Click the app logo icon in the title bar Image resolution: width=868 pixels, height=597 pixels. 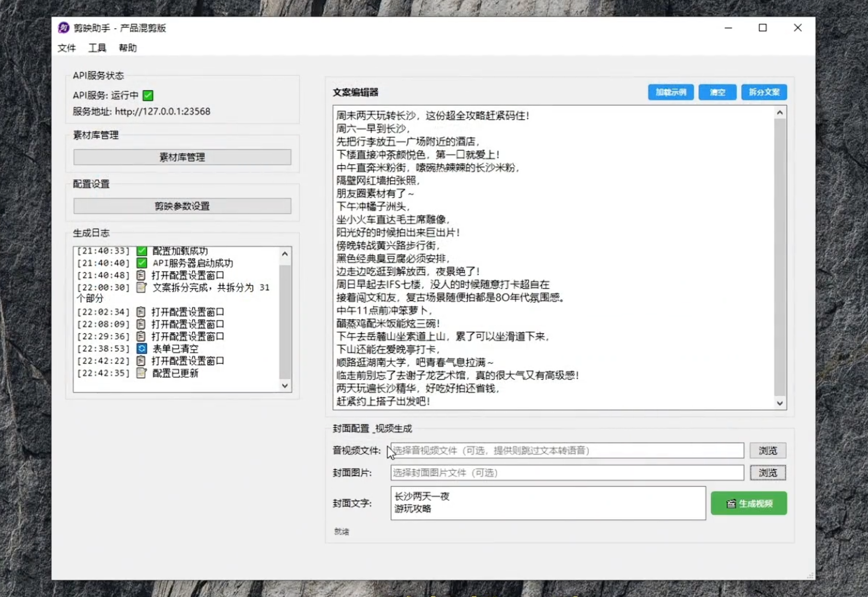pyautogui.click(x=64, y=28)
